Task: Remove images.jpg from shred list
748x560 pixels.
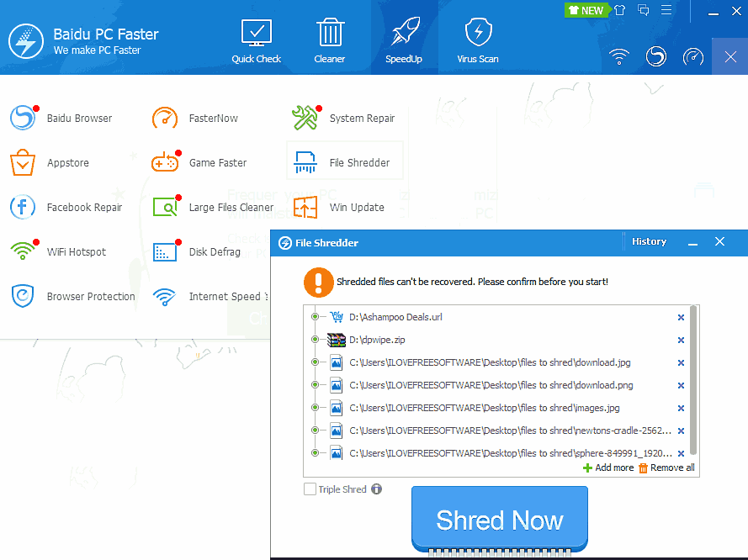Action: (681, 408)
